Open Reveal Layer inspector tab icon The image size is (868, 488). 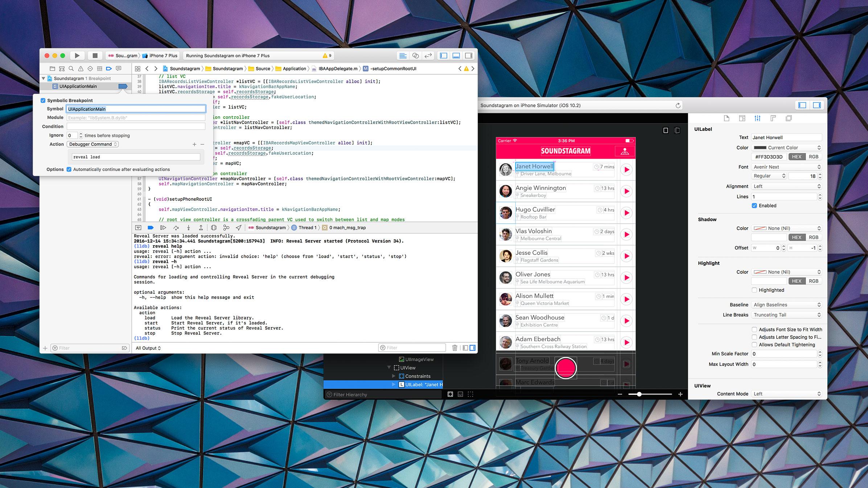click(789, 118)
